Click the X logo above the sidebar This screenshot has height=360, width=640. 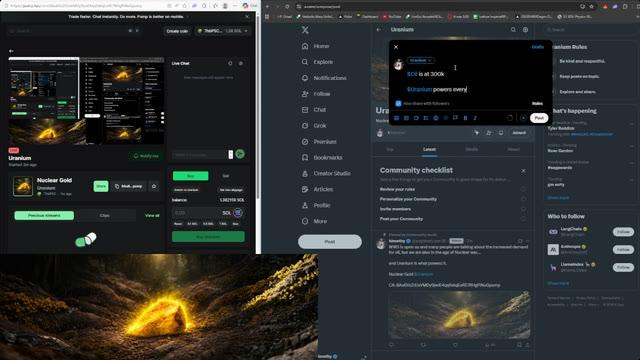[305, 30]
